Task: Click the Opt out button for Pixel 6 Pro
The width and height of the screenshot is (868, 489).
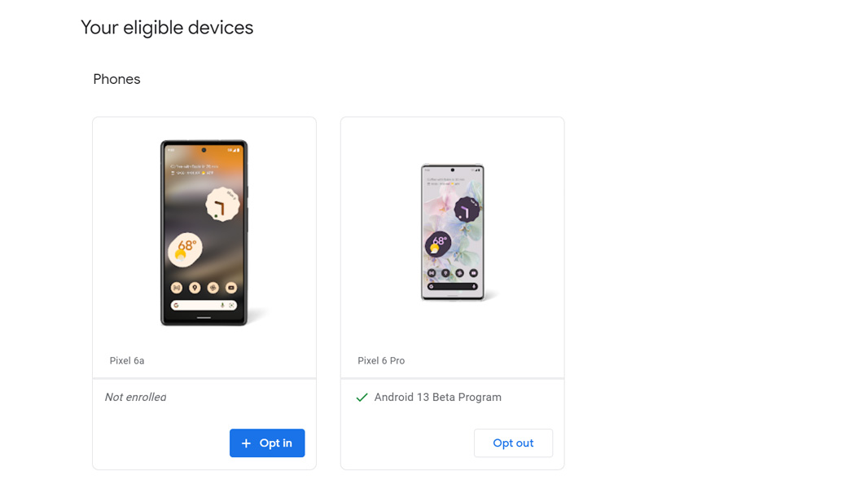Action: coord(513,443)
